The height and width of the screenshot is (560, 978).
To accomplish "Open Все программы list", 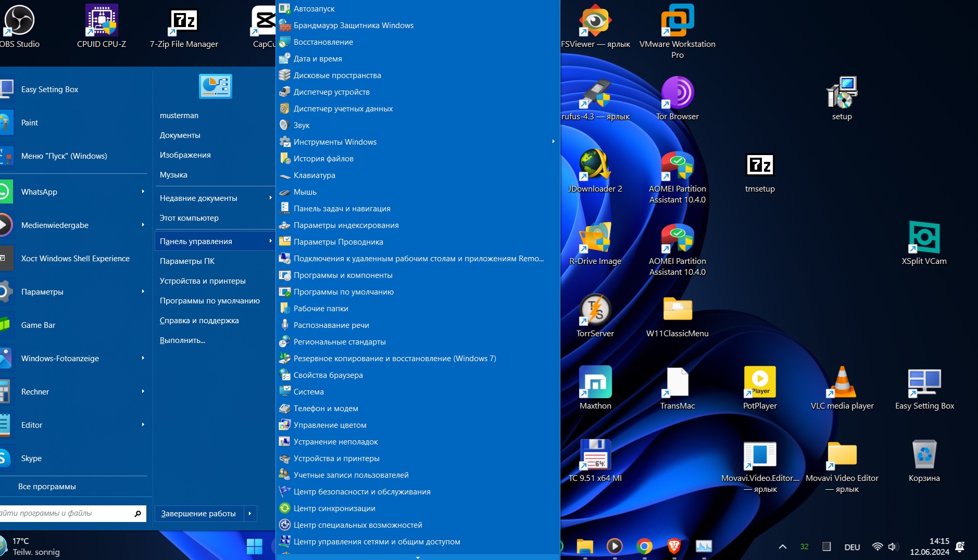I will 47,487.
